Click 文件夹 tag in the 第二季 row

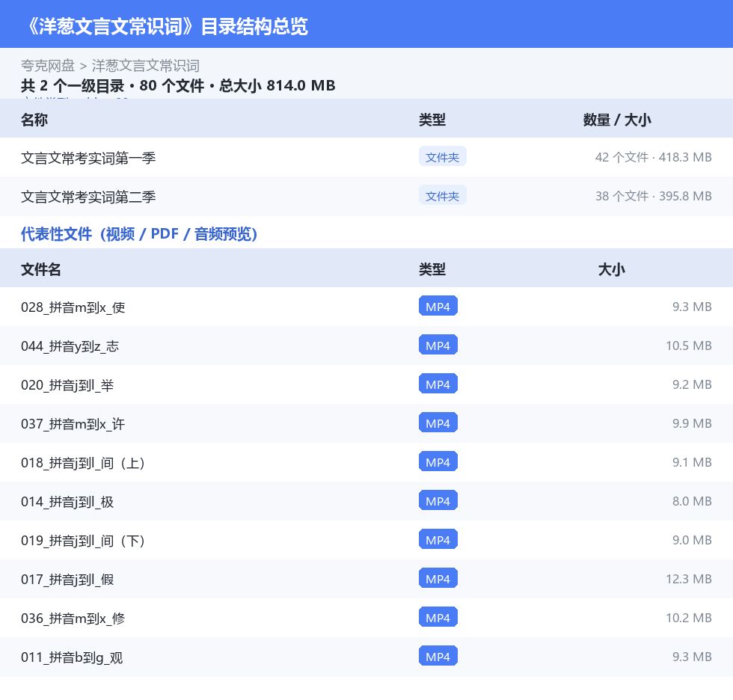(442, 196)
